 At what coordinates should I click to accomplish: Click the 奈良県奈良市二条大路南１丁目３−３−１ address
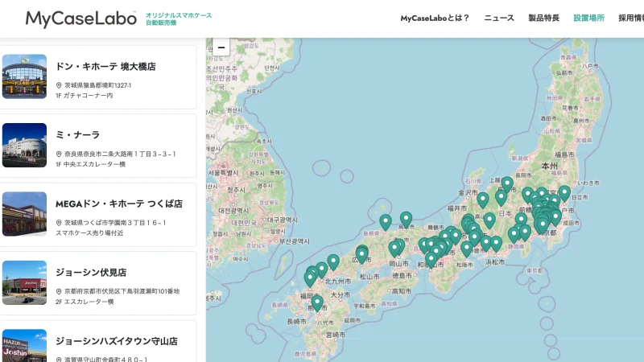pos(120,154)
